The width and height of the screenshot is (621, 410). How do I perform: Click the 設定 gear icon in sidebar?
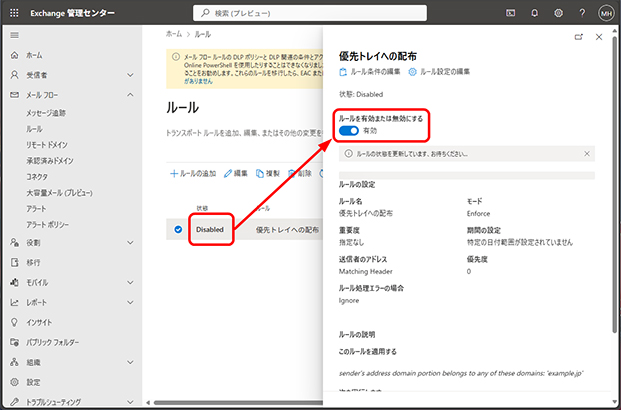(15, 382)
